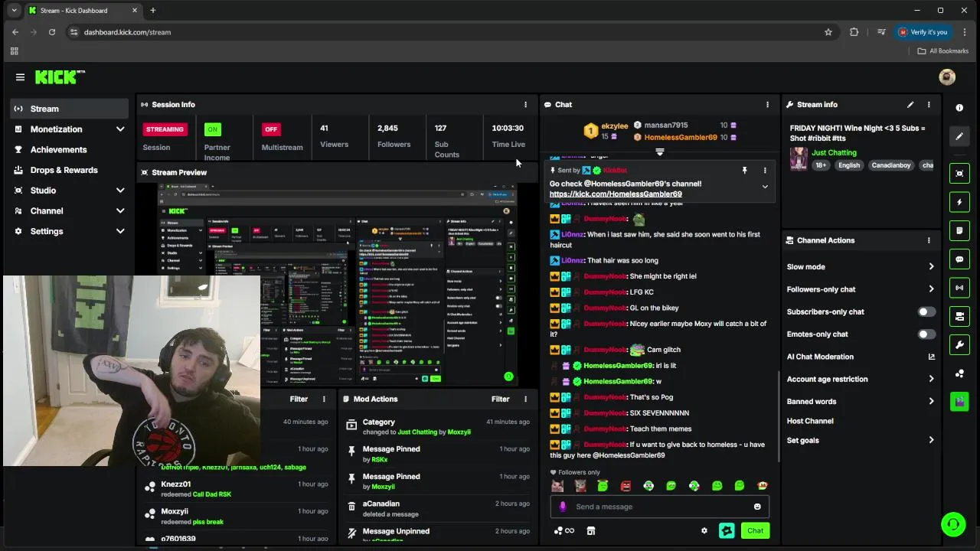
Task: Toggle Emotes-only chat switch
Action: pos(926,334)
